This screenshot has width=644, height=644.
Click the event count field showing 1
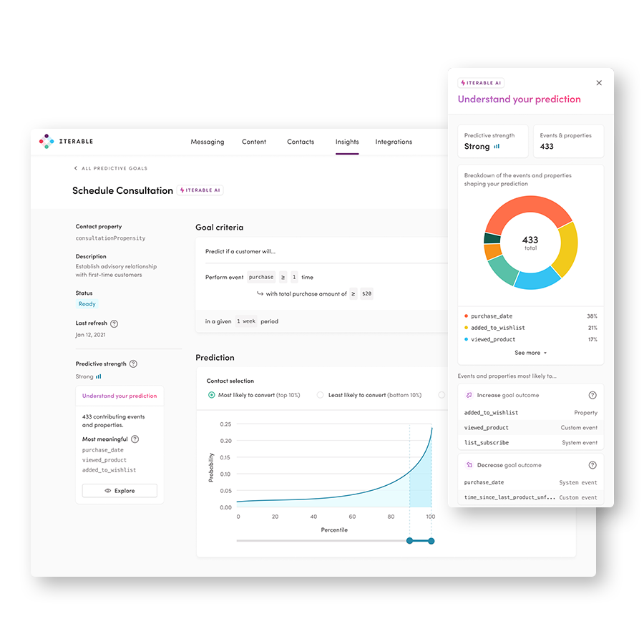(295, 277)
